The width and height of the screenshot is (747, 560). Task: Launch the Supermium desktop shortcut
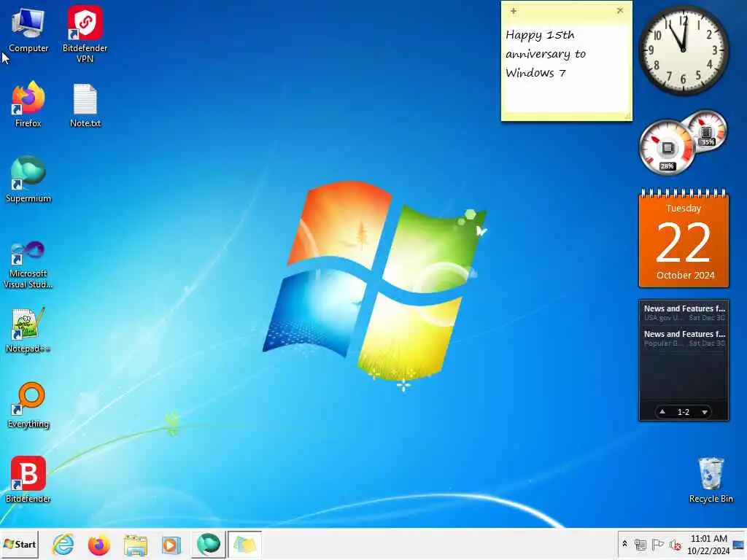(x=28, y=179)
